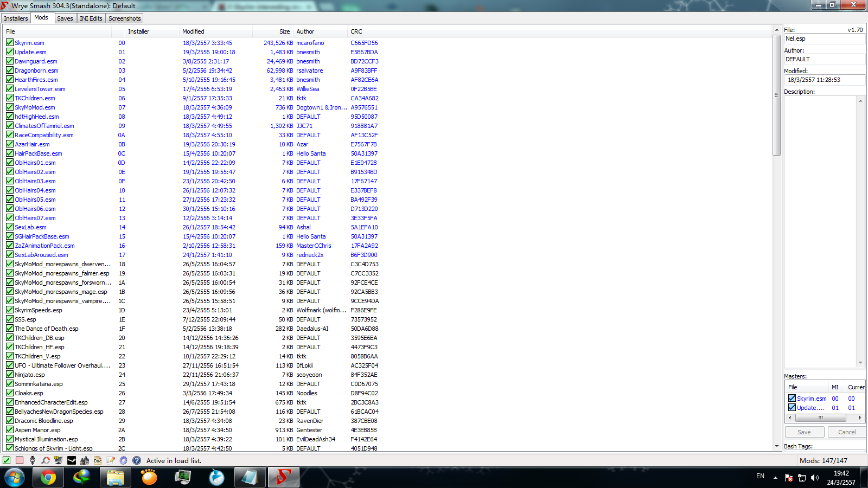Open the network tray icon
The width and height of the screenshot is (868, 488).
pyautogui.click(x=802, y=478)
